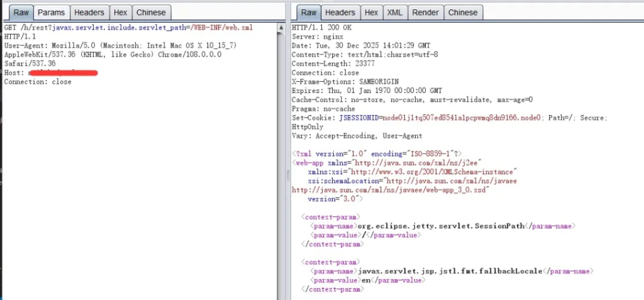The height and width of the screenshot is (300, 644).
Task: Show the response XML tab
Action: [394, 12]
